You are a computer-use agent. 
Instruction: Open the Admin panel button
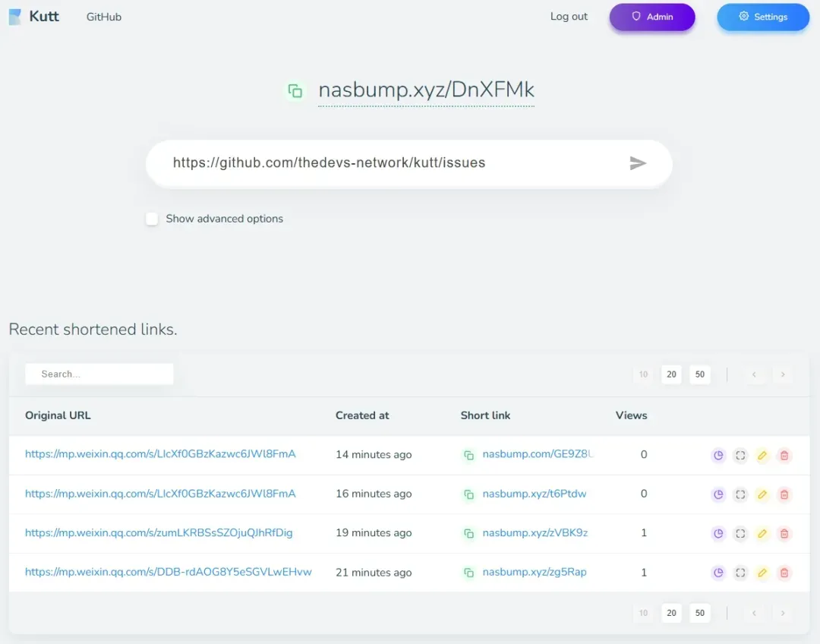pos(652,17)
